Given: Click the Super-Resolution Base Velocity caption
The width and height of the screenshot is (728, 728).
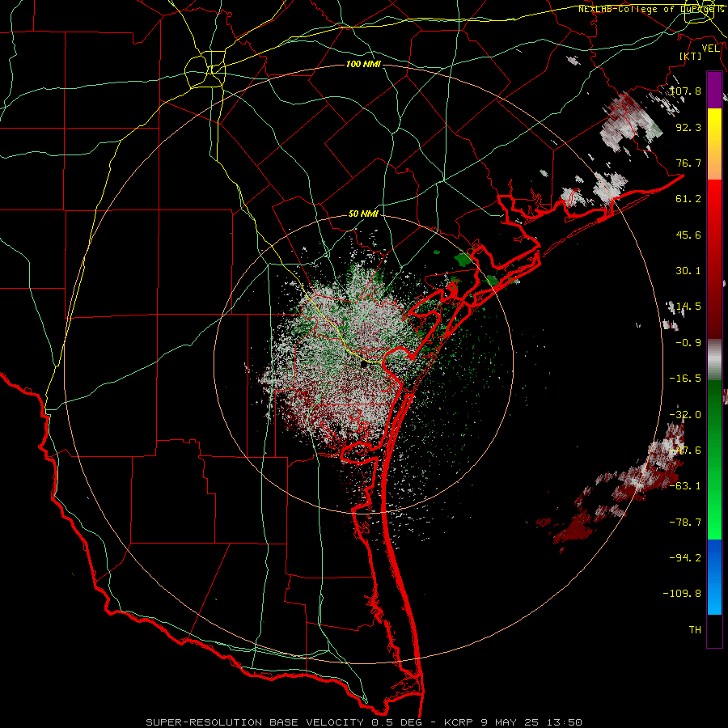Looking at the screenshot, I should (x=363, y=722).
